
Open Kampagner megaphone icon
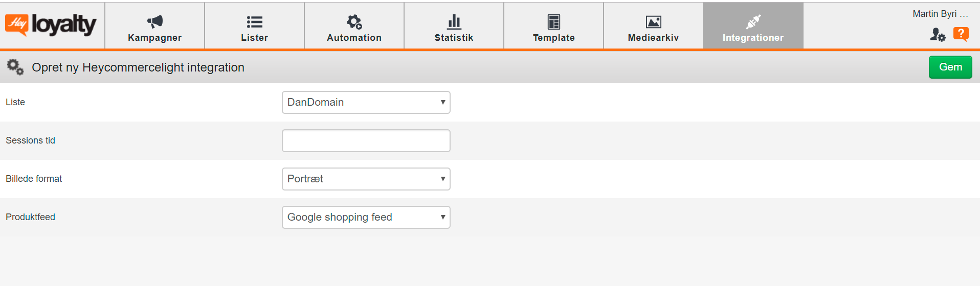155,21
